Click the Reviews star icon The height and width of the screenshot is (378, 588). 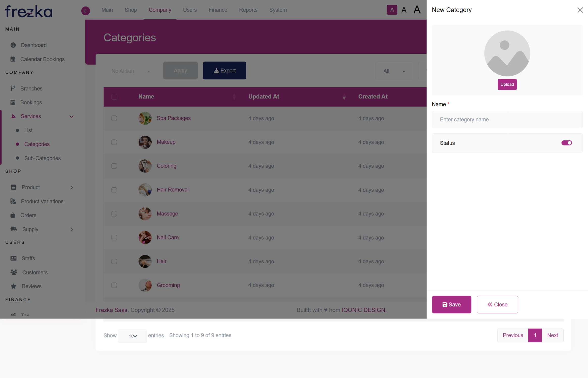[14, 286]
